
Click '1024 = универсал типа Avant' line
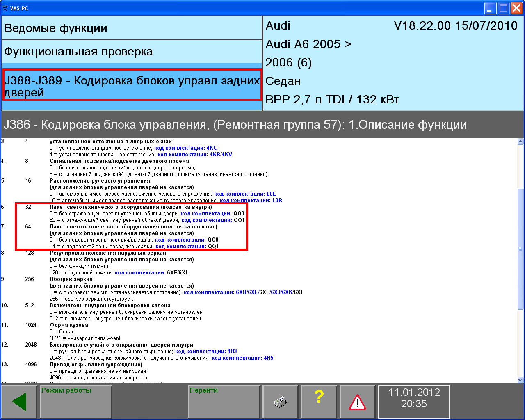[85, 338]
